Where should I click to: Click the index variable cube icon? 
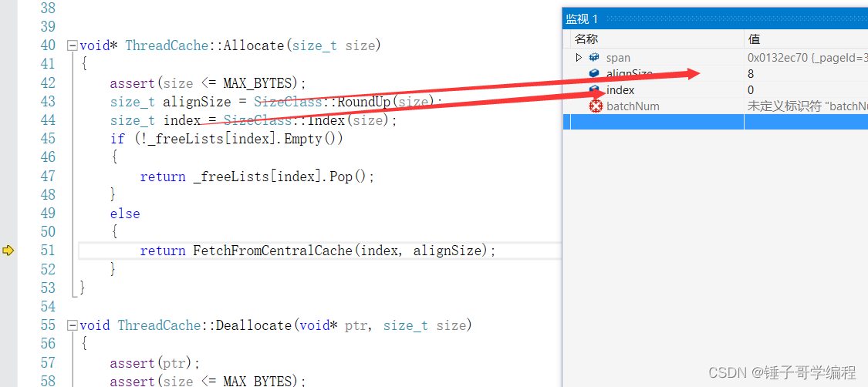coord(595,89)
